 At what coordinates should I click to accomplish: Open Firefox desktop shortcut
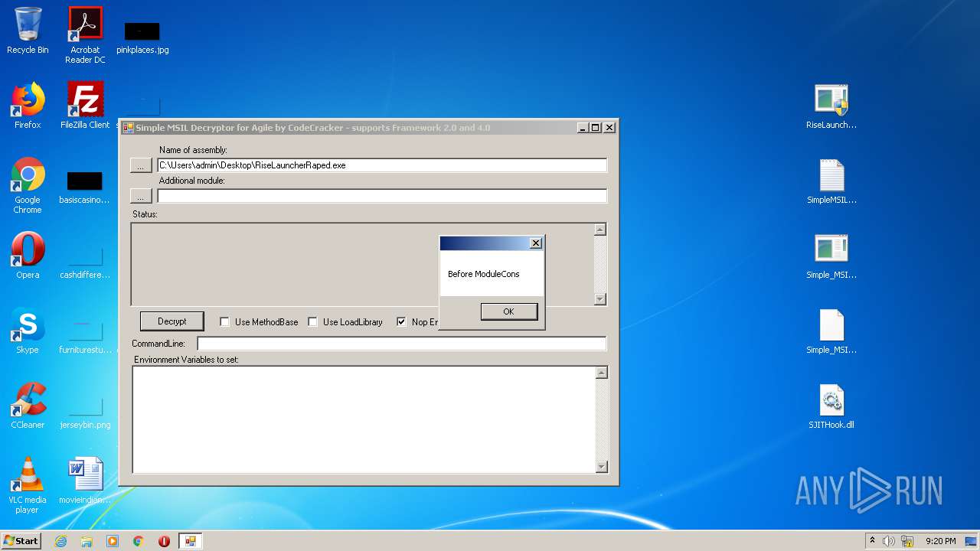28,106
